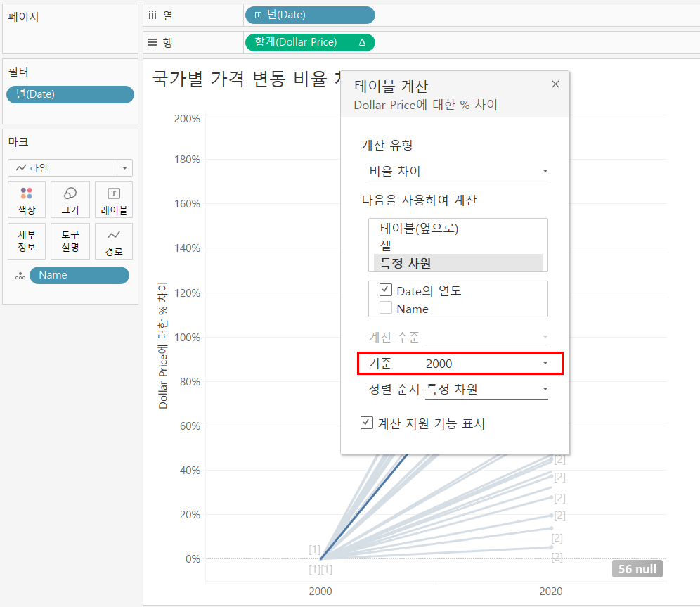Screen dimensions: 700x607
Task: Open the 도구 설명 (Tooltip) mark card
Action: [x=70, y=241]
